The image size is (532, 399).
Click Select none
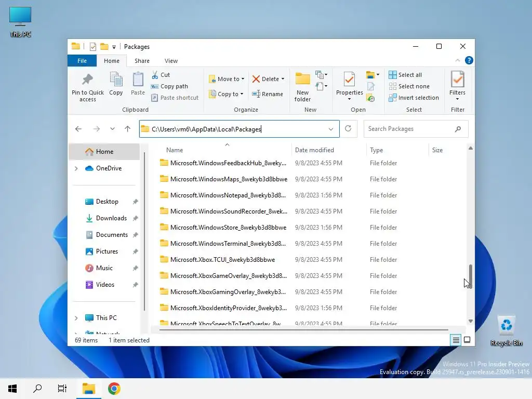(x=409, y=86)
